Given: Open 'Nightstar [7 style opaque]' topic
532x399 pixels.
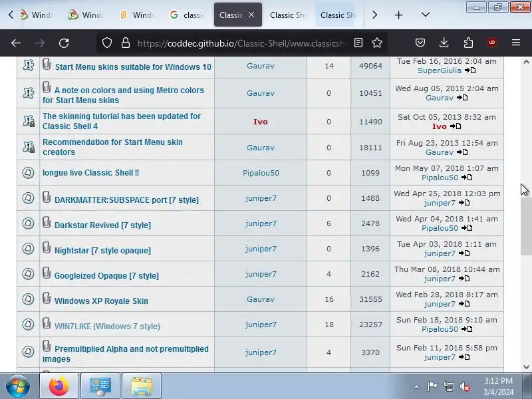Looking at the screenshot, I should [102, 251].
